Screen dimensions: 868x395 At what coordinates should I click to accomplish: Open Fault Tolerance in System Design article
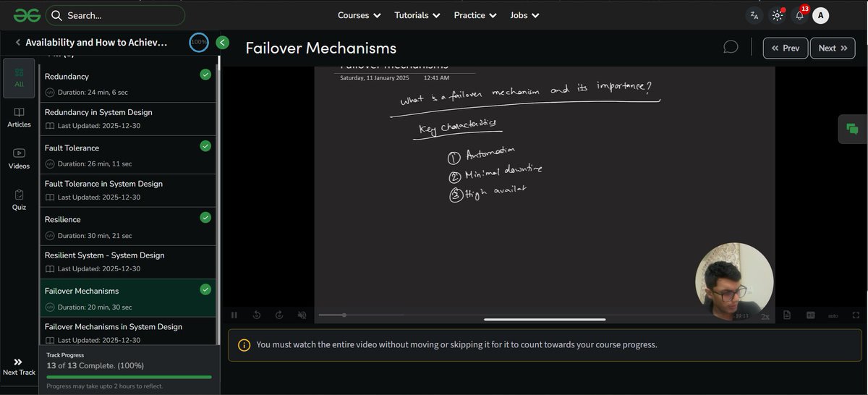127,190
